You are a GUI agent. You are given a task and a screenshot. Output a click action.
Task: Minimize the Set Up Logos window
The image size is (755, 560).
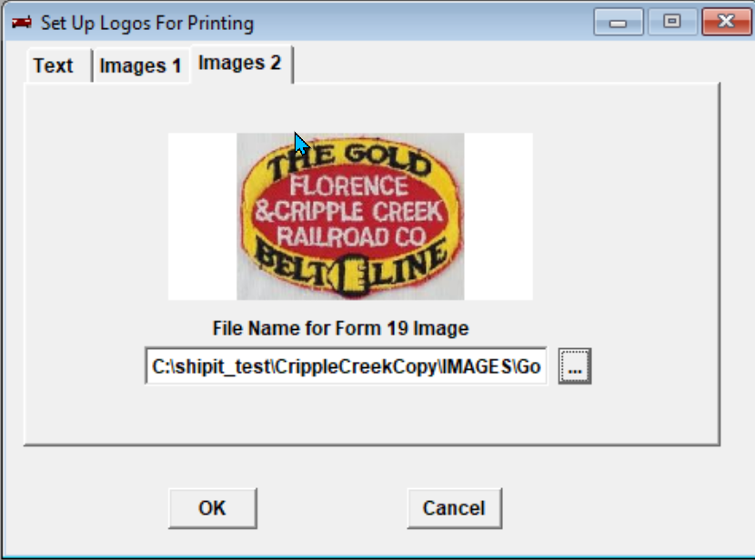pos(619,22)
